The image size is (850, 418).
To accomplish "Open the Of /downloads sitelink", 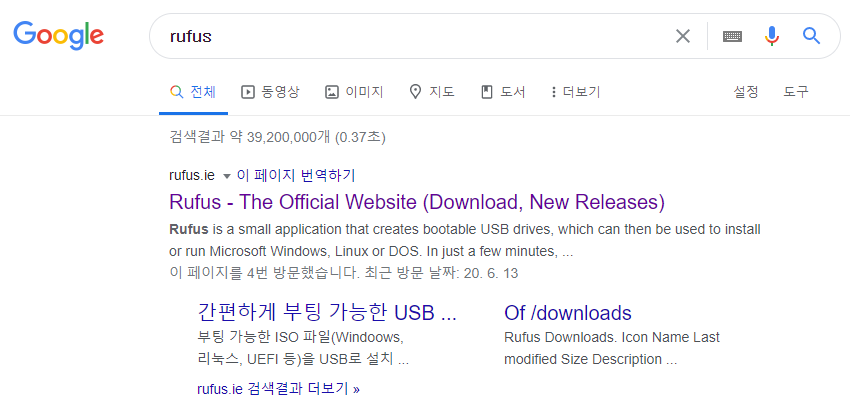I will point(568,313).
